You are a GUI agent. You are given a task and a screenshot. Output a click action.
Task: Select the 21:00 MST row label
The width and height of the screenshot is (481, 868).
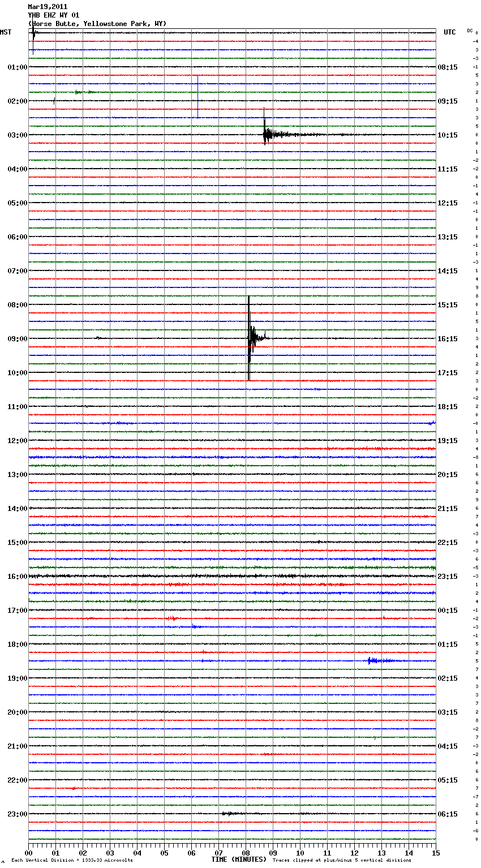(18, 746)
